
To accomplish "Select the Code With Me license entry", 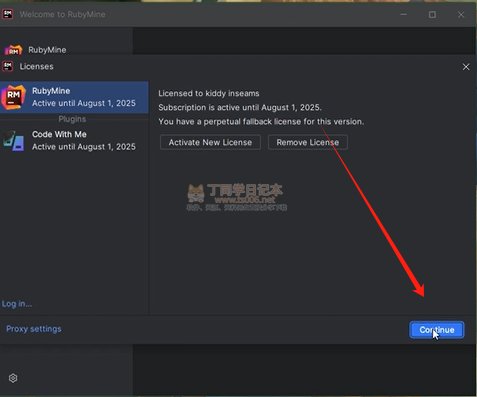I will [x=74, y=141].
